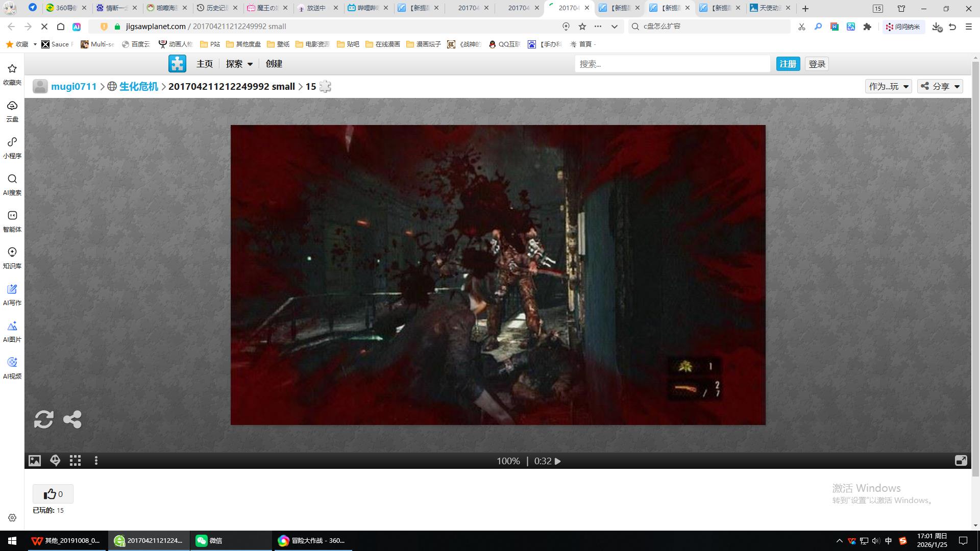Go to 主页 in navigation bar
This screenshot has width=980, height=551.
tap(204, 64)
